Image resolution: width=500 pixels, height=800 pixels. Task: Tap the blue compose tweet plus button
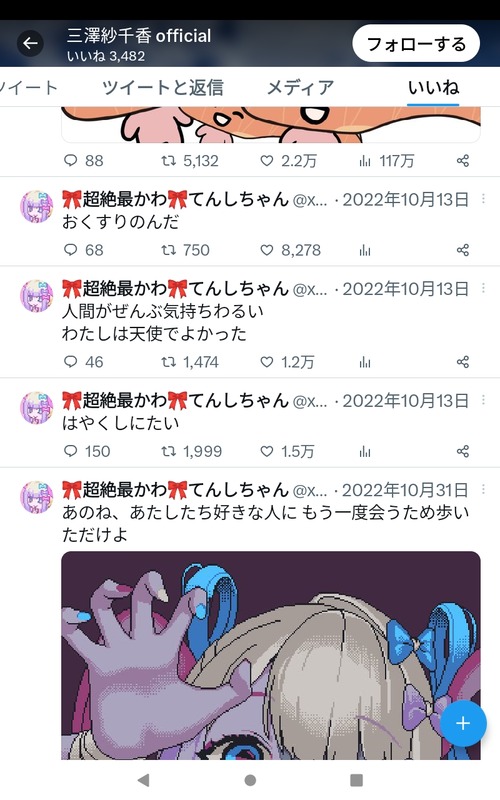point(463,723)
